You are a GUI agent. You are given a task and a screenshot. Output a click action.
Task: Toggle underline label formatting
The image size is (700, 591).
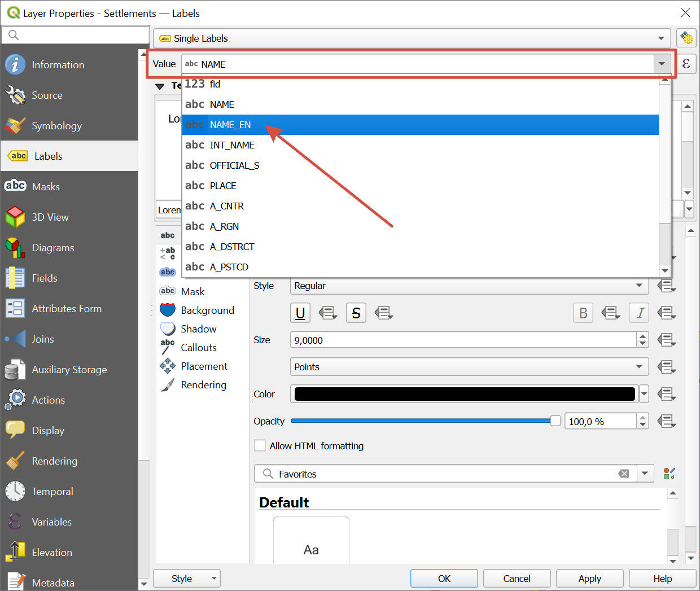(x=300, y=312)
